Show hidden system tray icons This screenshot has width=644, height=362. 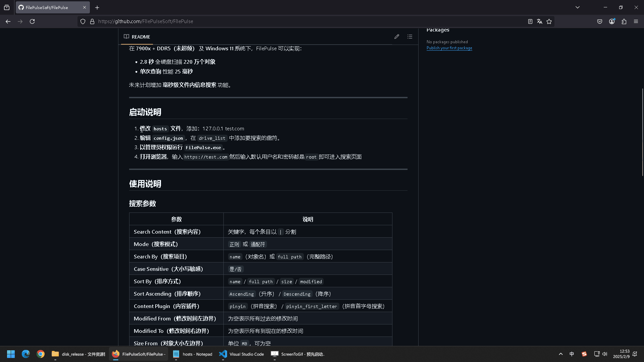(561, 354)
